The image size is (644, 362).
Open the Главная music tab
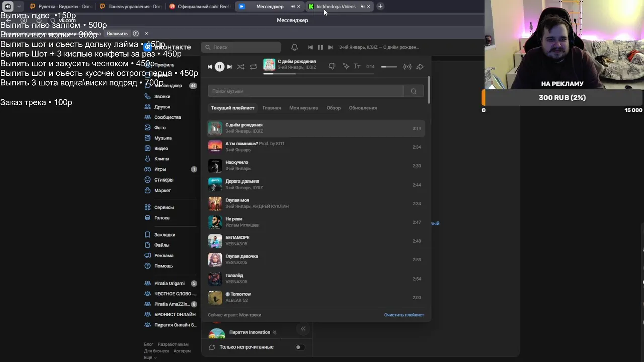pyautogui.click(x=272, y=108)
